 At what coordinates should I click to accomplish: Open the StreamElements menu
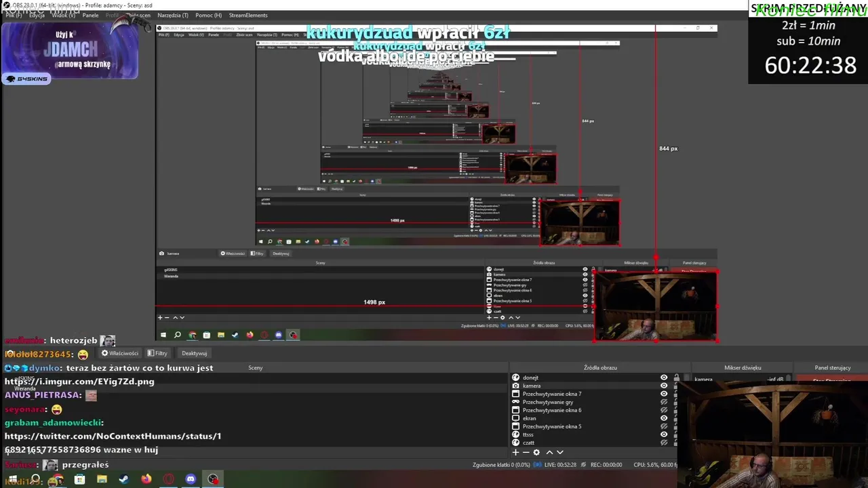tap(248, 15)
